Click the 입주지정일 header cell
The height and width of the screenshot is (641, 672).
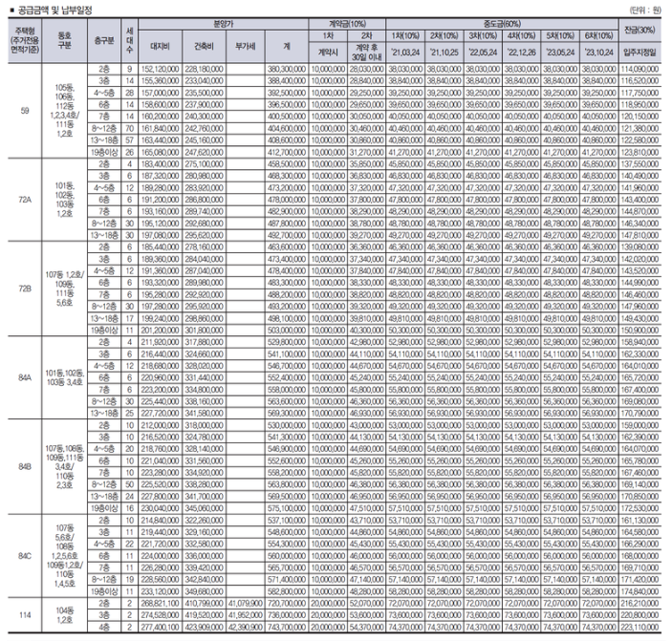click(639, 53)
